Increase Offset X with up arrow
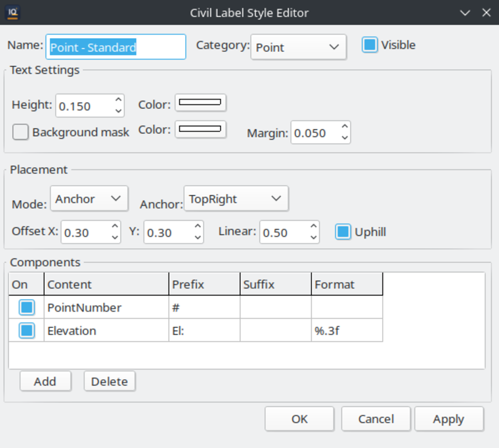This screenshot has width=499, height=448. pos(115,226)
